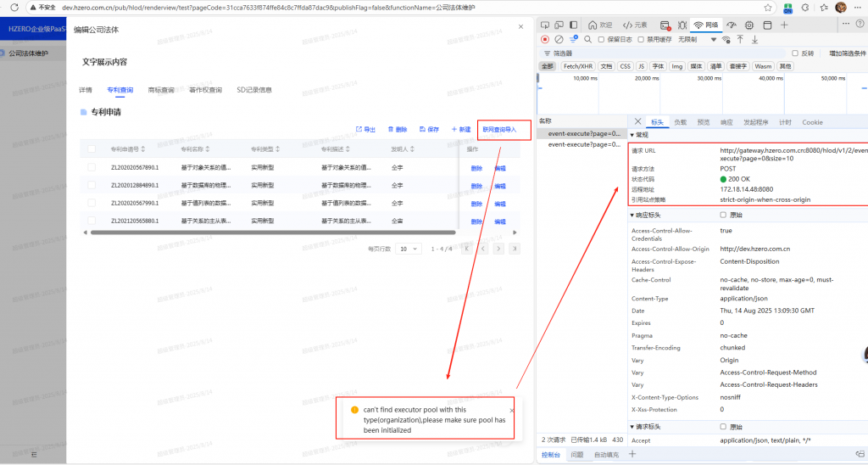
Task: Select the checkbox for row ZL202020567890.1
Action: pos(92,167)
